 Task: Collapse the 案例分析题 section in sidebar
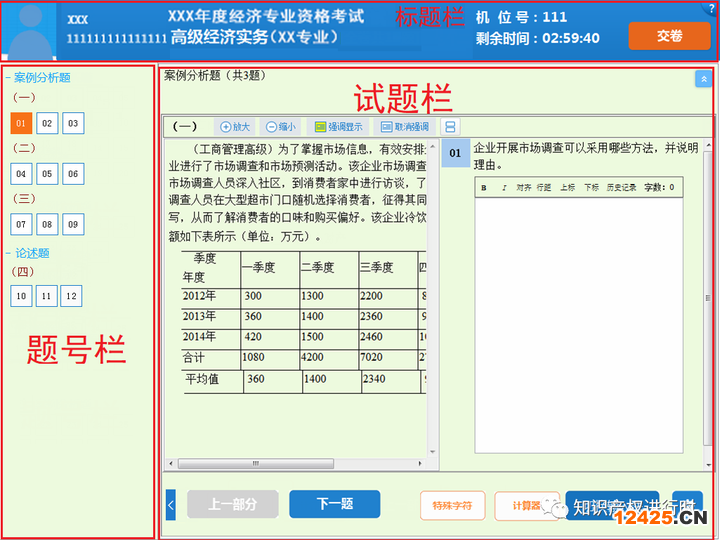point(8,77)
